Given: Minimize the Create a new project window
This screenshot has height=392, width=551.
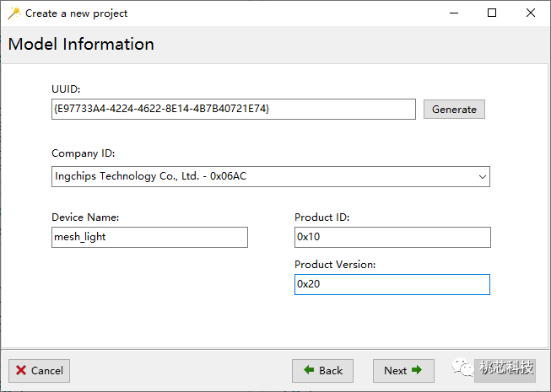Looking at the screenshot, I should (454, 13).
